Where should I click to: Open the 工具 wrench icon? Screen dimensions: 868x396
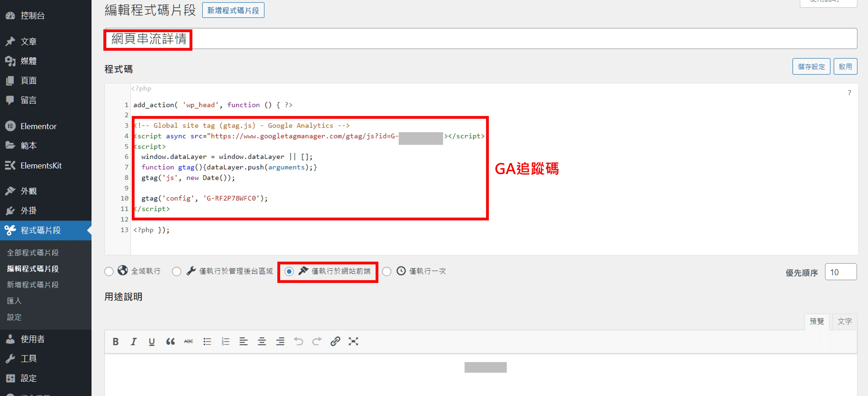tap(10, 359)
